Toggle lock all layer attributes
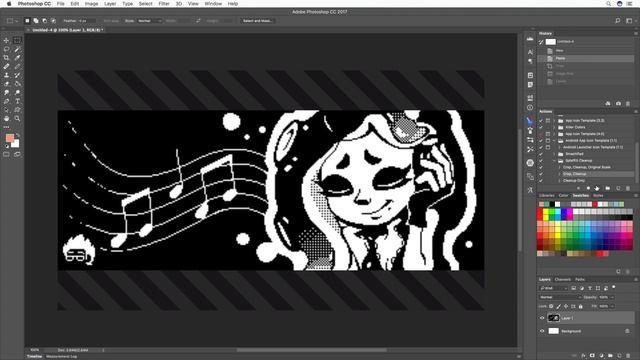The height and width of the screenshot is (360, 640). (x=580, y=306)
